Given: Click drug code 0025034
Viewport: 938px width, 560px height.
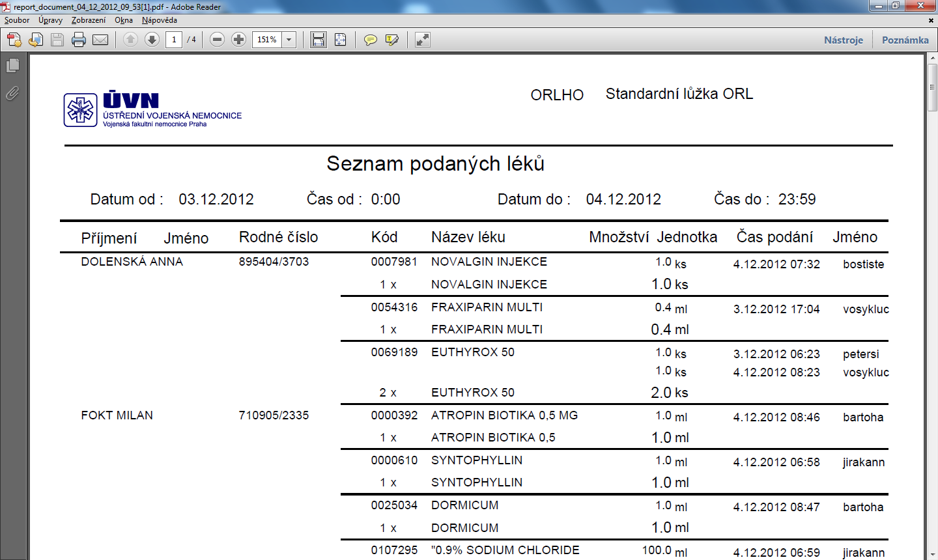Looking at the screenshot, I should tap(394, 505).
